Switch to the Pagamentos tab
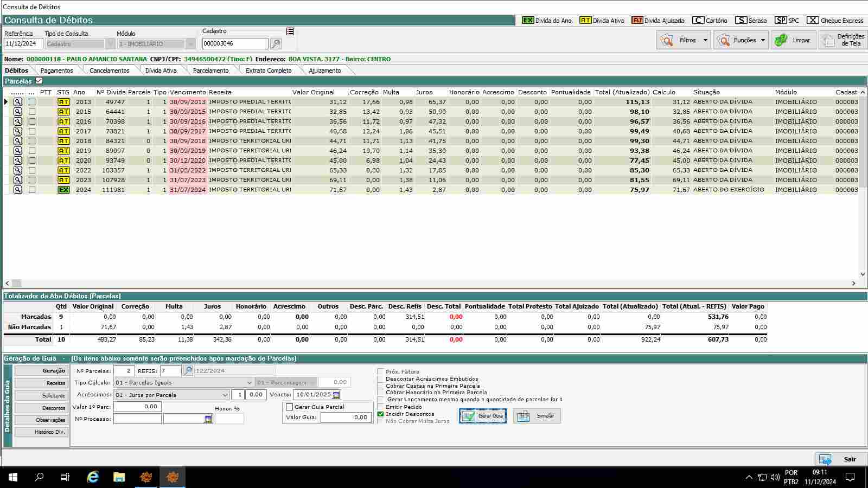 coord(56,70)
